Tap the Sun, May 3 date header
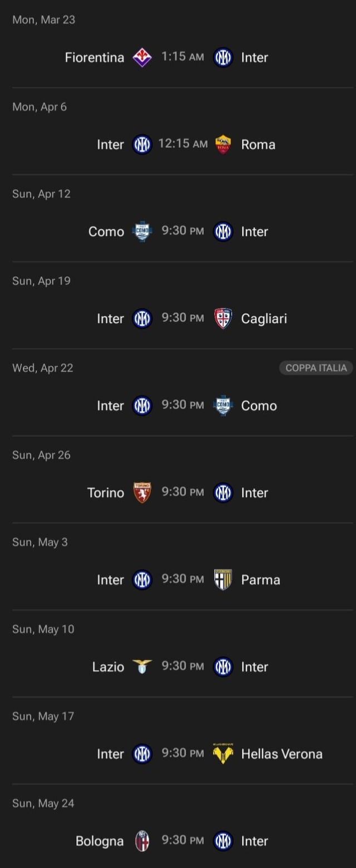 [x=40, y=542]
